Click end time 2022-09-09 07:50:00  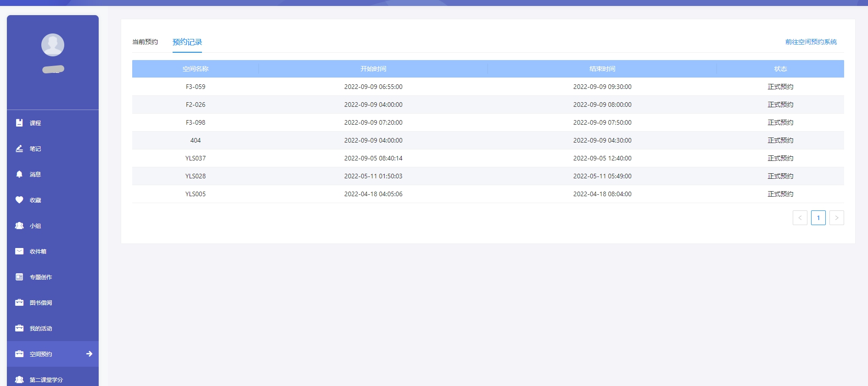click(602, 122)
